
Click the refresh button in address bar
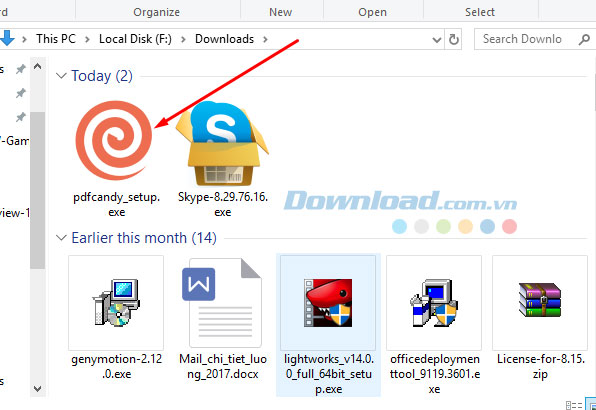(x=453, y=39)
